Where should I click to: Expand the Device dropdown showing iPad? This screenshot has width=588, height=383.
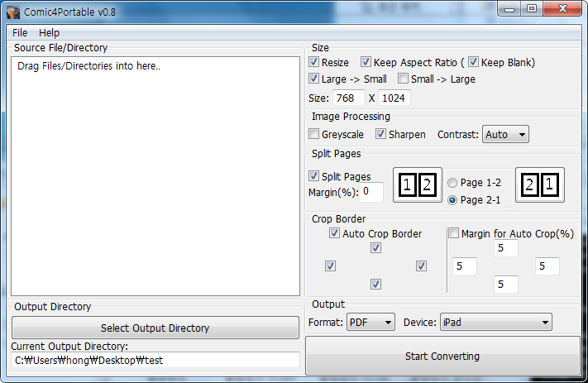(495, 323)
